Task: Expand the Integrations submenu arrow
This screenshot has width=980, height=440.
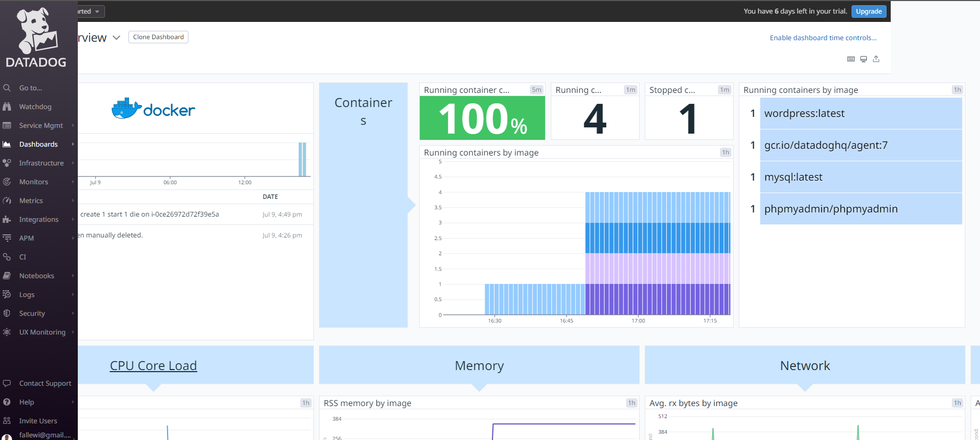Action: tap(73, 219)
